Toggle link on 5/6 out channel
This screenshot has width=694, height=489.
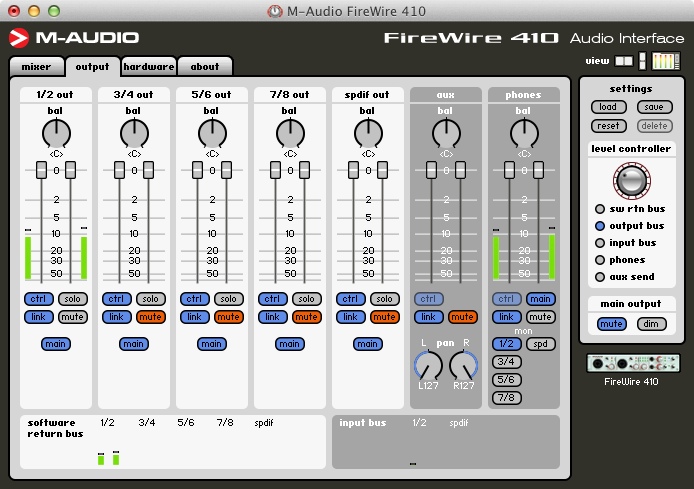point(194,317)
